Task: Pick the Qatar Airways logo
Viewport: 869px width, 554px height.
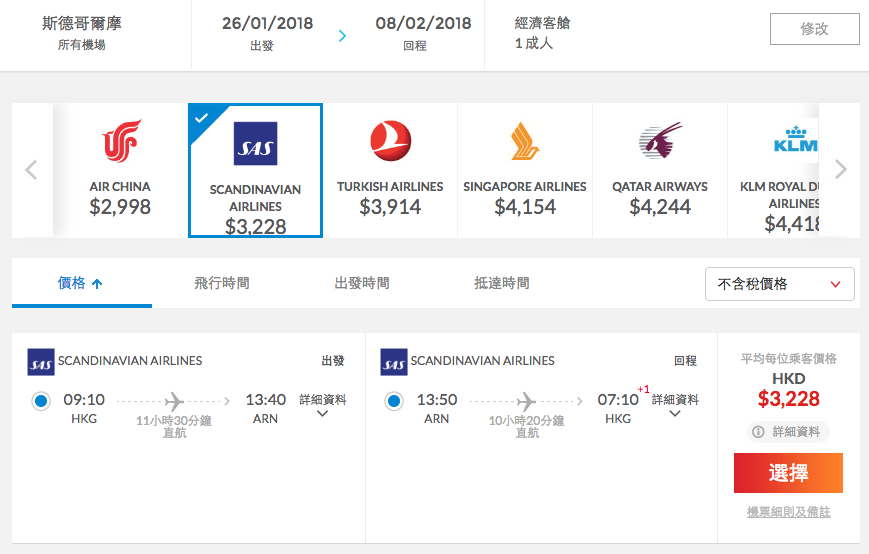Action: tap(659, 141)
